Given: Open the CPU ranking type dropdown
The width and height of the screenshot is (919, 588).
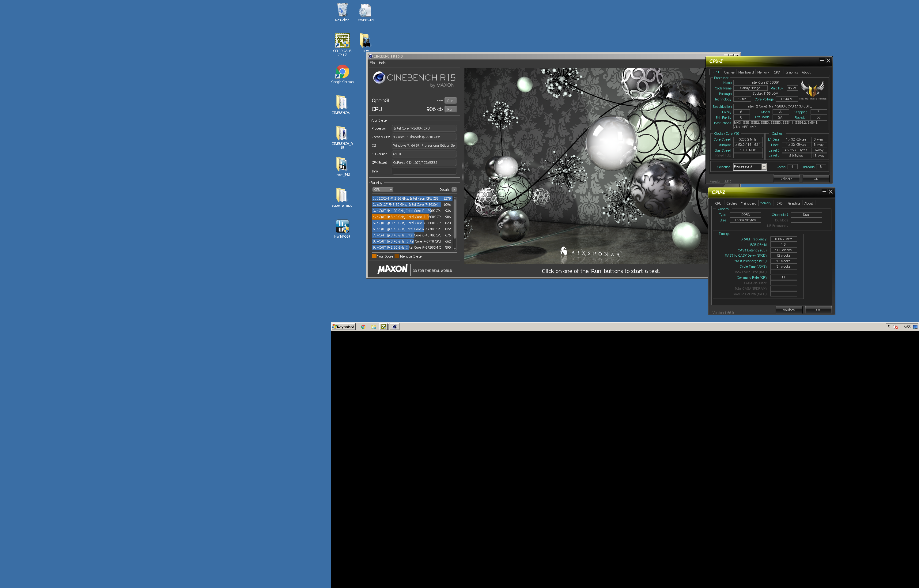Looking at the screenshot, I should point(383,189).
